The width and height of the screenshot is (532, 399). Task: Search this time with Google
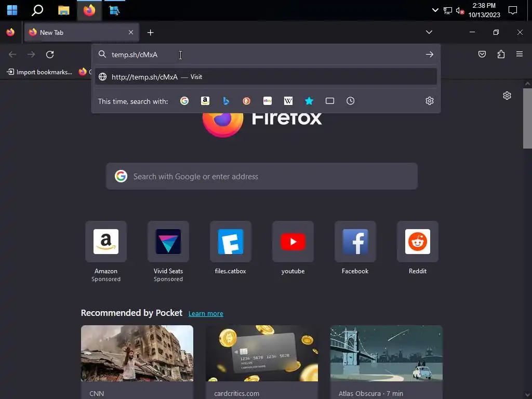pyautogui.click(x=184, y=101)
